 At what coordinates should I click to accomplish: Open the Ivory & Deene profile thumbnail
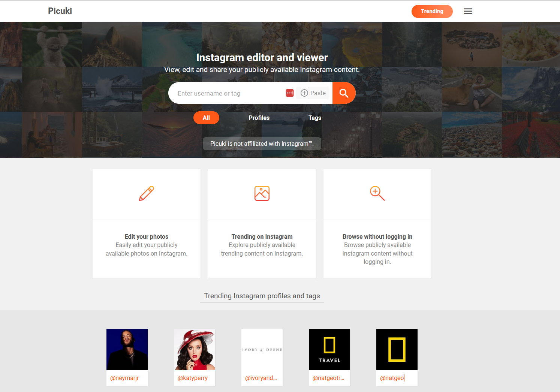(x=262, y=350)
